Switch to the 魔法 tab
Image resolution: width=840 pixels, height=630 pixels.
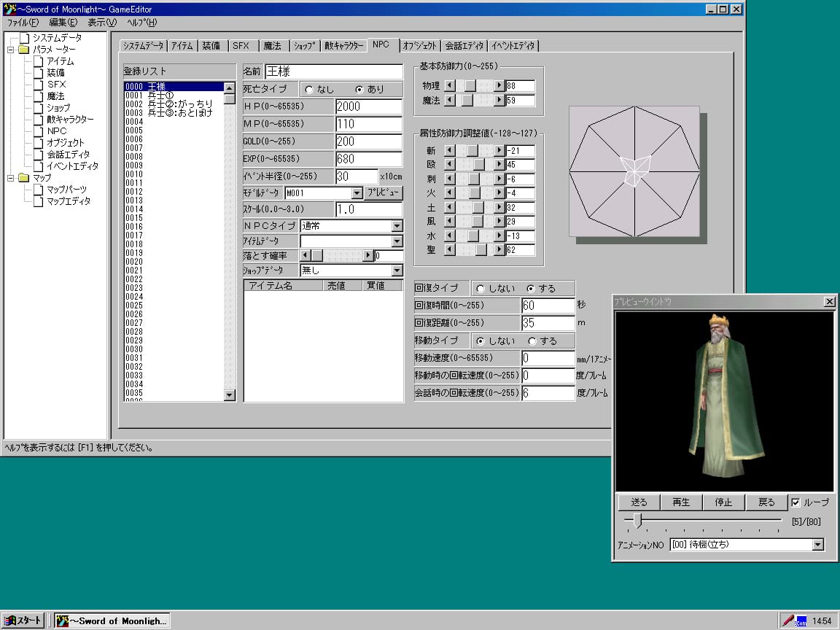click(273, 44)
